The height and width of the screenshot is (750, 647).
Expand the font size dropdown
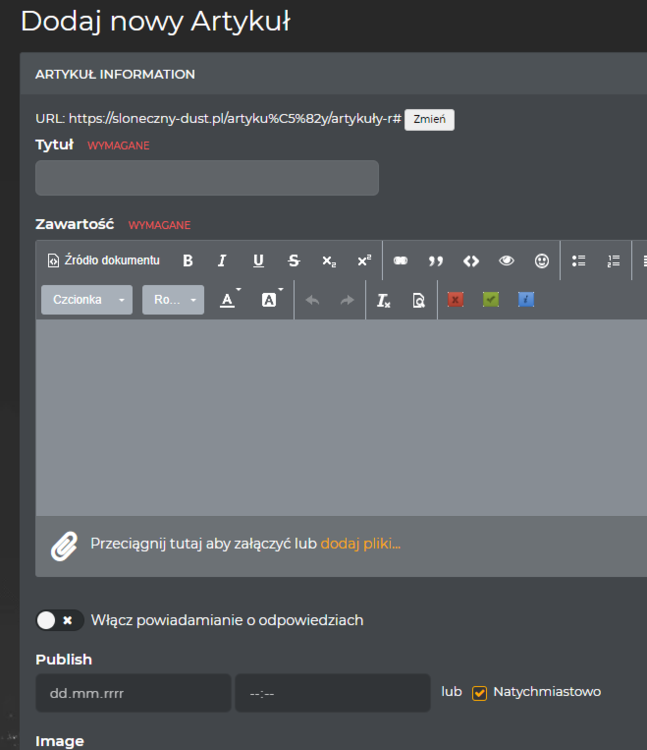tap(173, 300)
